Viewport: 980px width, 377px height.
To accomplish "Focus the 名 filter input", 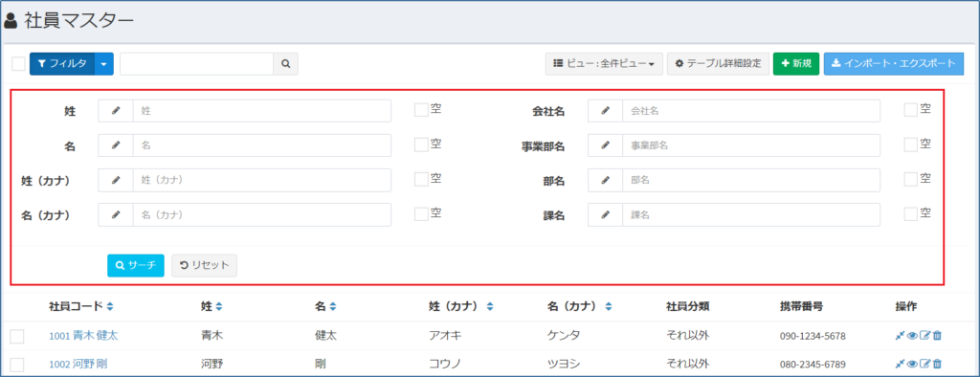I will tap(262, 145).
